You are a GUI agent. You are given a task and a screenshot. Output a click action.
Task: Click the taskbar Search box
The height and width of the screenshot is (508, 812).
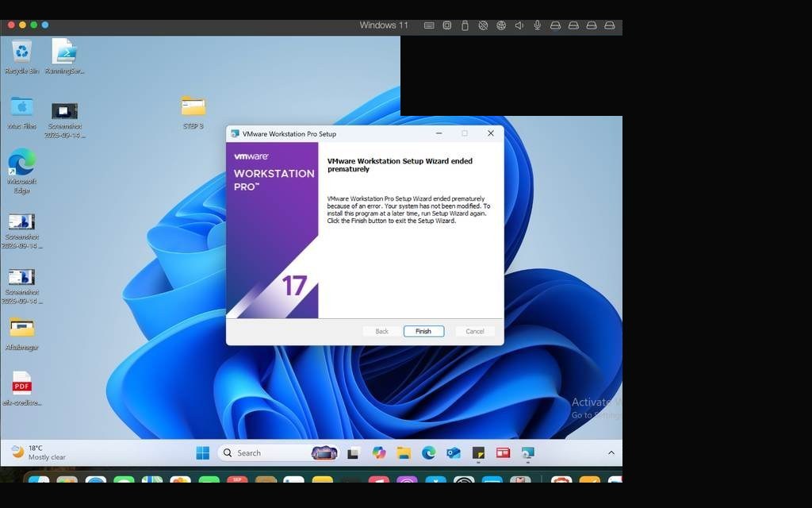[278, 453]
